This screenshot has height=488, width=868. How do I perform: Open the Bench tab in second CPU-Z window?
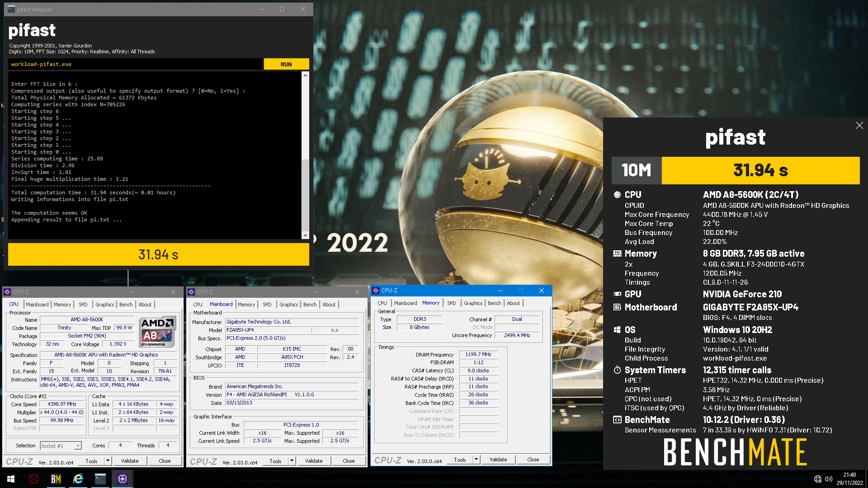[310, 305]
